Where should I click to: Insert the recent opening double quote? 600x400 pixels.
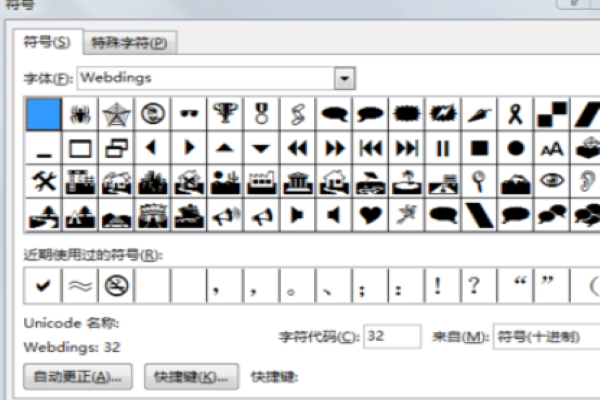coord(515,286)
